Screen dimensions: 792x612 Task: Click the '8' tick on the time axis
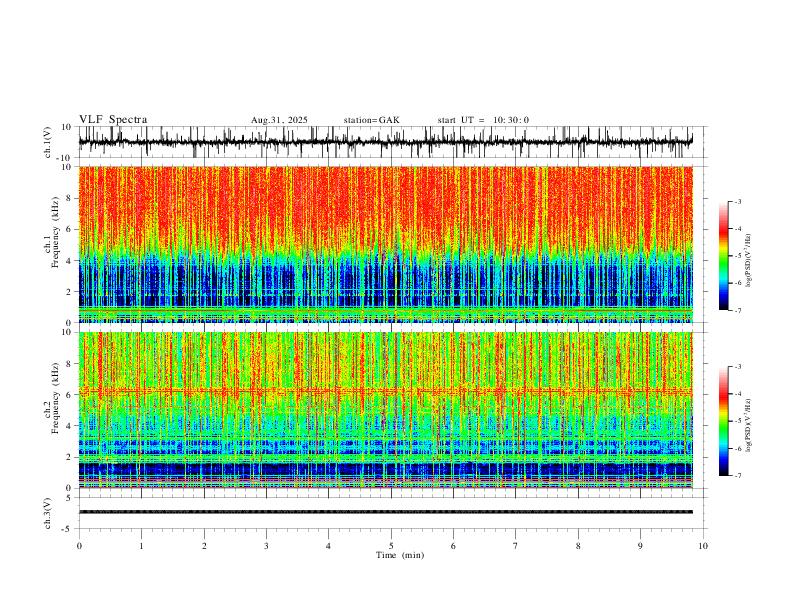pyautogui.click(x=578, y=546)
